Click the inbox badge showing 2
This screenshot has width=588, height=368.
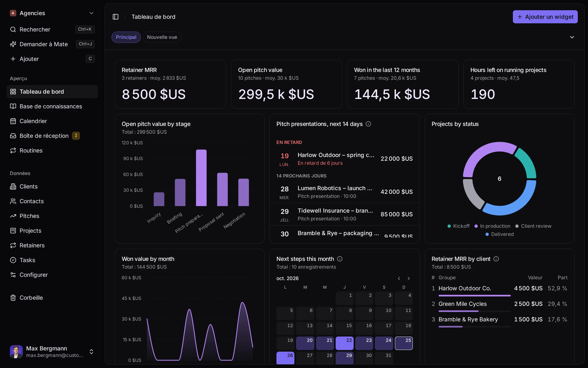[76, 136]
